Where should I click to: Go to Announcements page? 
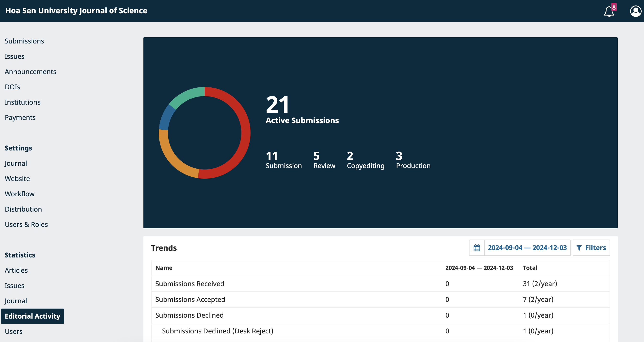tap(30, 71)
